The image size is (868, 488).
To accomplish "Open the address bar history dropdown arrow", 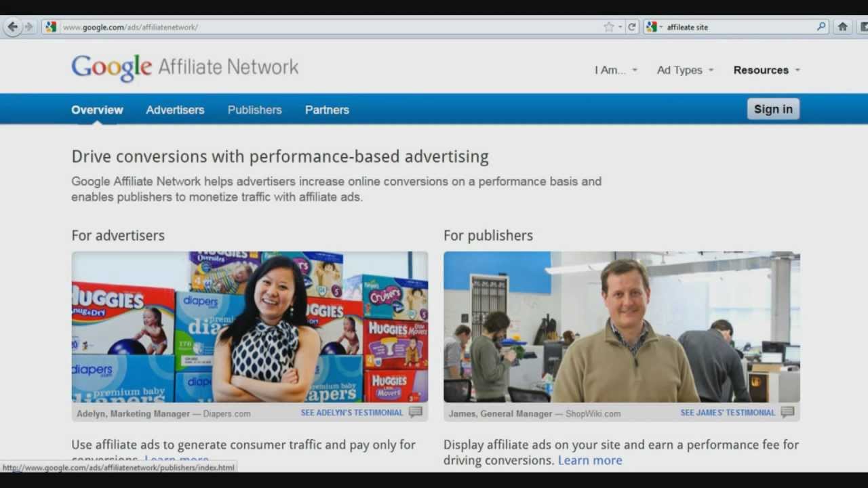I will (x=620, y=27).
